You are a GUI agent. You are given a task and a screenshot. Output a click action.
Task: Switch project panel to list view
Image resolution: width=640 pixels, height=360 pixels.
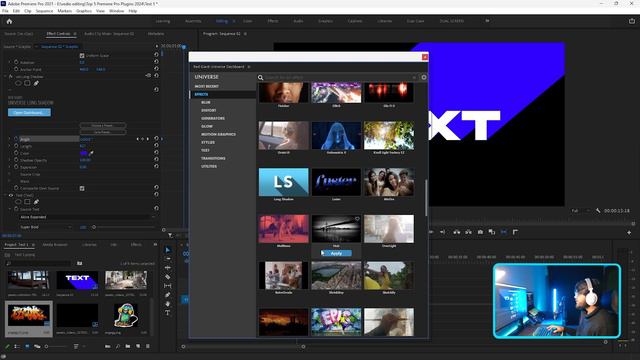[x=17, y=346]
